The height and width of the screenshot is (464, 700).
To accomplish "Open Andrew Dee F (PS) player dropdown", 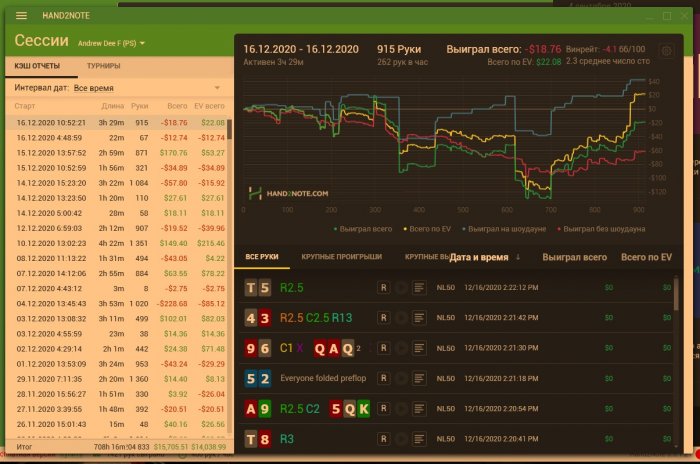I will pos(111,43).
